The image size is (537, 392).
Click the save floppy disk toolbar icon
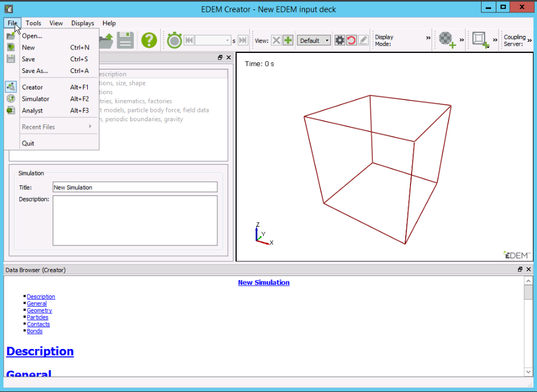click(125, 41)
